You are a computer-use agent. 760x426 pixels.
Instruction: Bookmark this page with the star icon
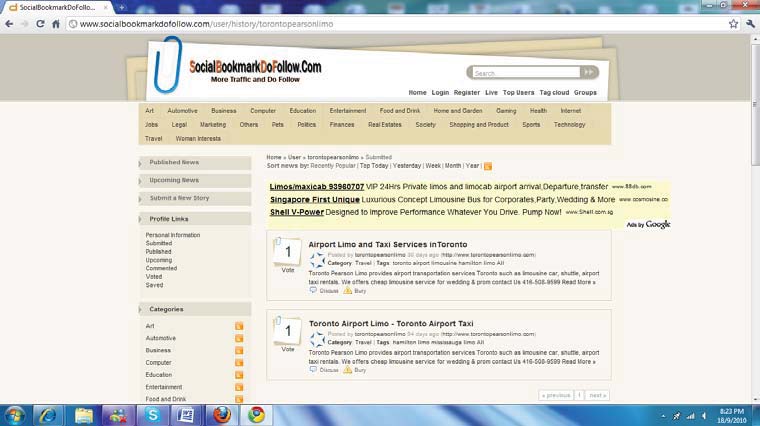coord(733,23)
